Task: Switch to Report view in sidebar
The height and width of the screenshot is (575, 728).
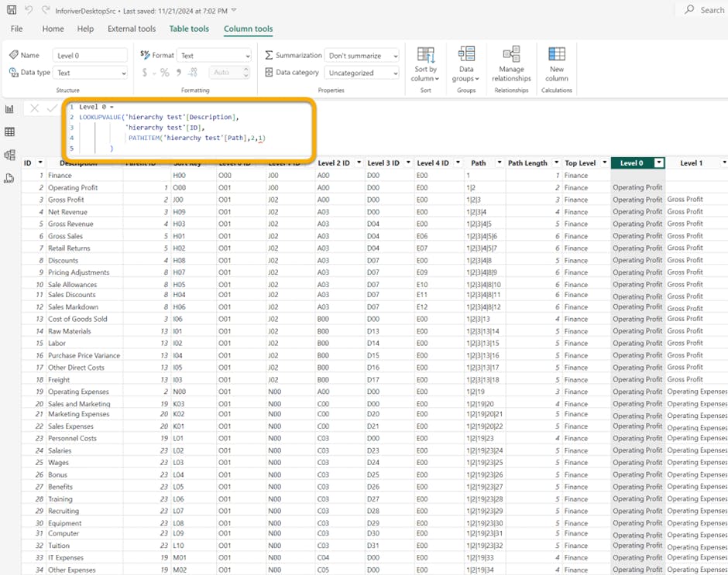Action: point(10,109)
